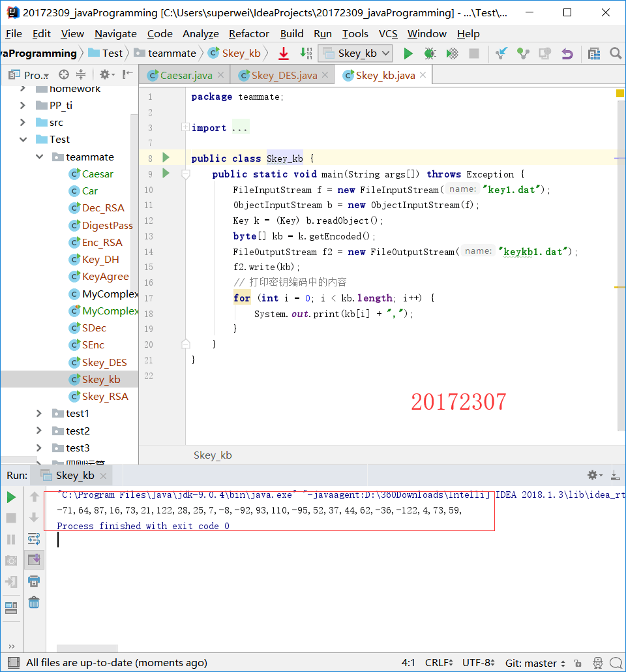The height and width of the screenshot is (672, 626).
Task: Update project from VCS icon
Action: [x=501, y=53]
